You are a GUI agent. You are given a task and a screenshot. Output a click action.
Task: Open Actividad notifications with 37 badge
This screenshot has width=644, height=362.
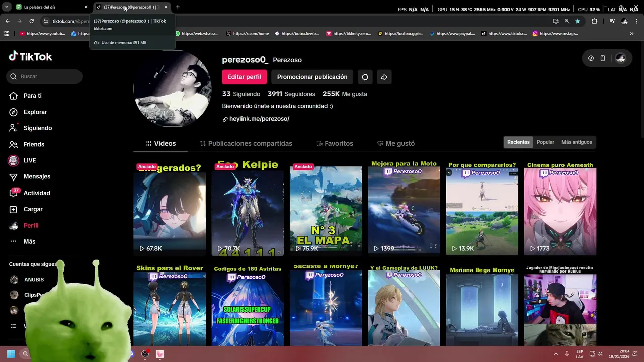(x=37, y=193)
